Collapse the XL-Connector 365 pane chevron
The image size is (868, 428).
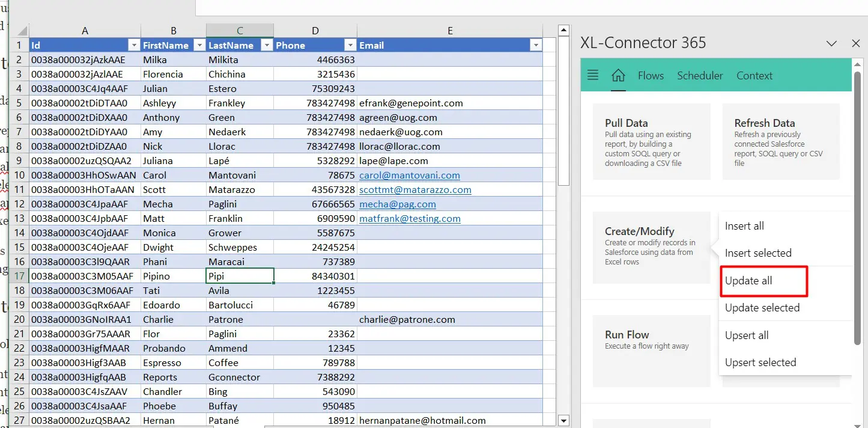[831, 44]
